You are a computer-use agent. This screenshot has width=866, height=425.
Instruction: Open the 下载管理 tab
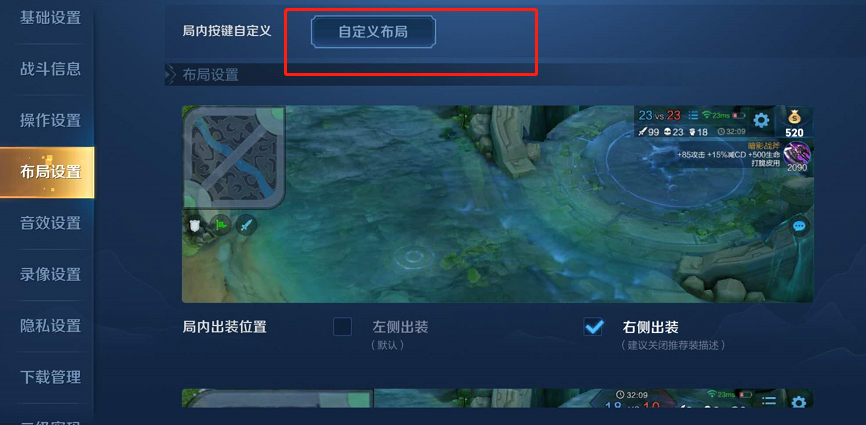pyautogui.click(x=50, y=377)
